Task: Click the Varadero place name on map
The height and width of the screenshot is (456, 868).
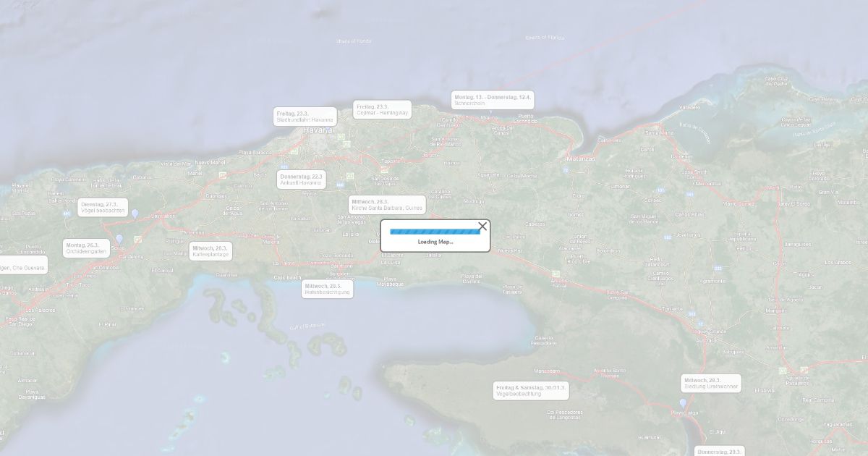Action: tap(689, 107)
